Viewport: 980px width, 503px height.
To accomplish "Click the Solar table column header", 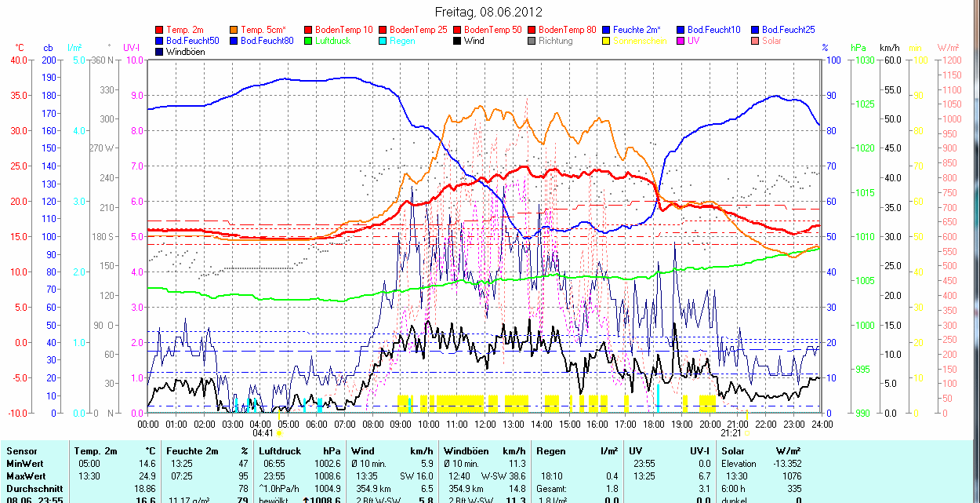I will (734, 452).
